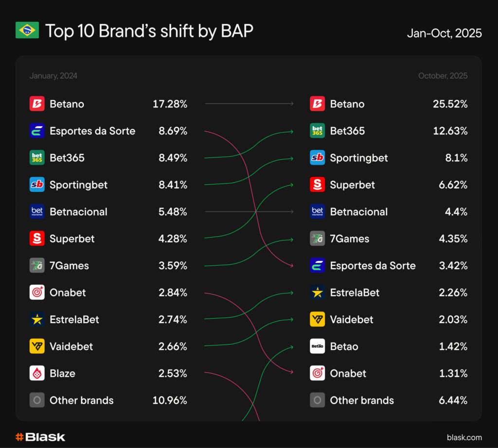Click the Esportes da Sorte logo in the January 2024 column
The image size is (498, 448).
pos(37,131)
